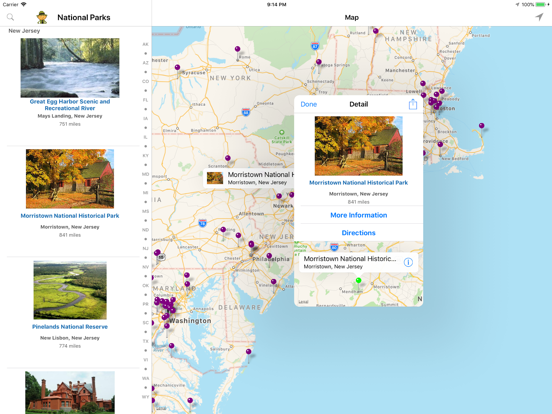This screenshot has width=552, height=414.
Task: Open the search magnifier icon
Action: (x=11, y=17)
